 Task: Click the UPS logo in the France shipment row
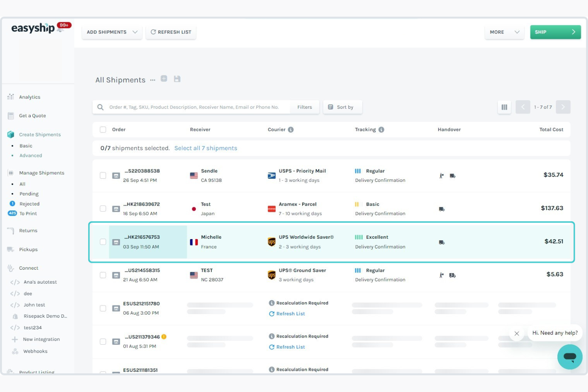(272, 242)
